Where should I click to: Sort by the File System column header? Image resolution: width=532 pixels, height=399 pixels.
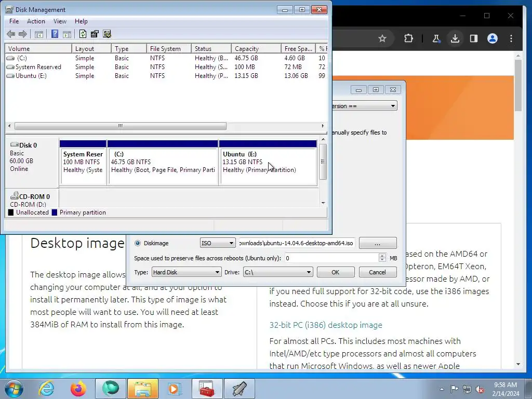point(169,48)
